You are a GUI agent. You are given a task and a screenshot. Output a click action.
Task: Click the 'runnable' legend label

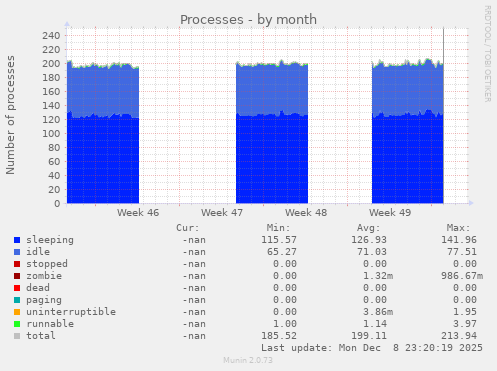point(50,324)
